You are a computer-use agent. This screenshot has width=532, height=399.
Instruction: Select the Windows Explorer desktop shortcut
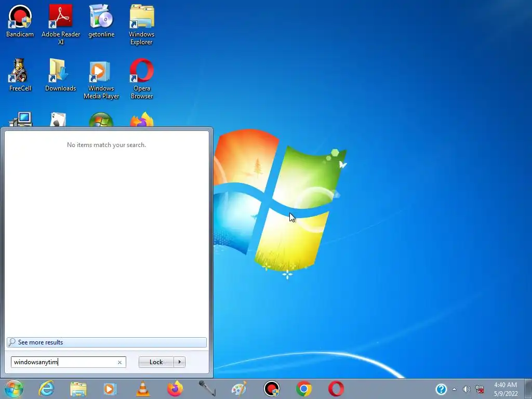pyautogui.click(x=141, y=24)
